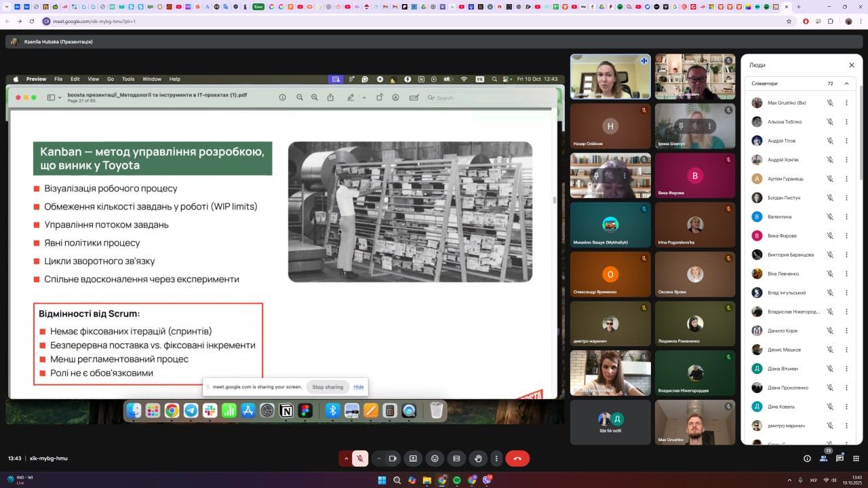Open the Tools menu in Preview
868x488 pixels.
[x=128, y=79]
